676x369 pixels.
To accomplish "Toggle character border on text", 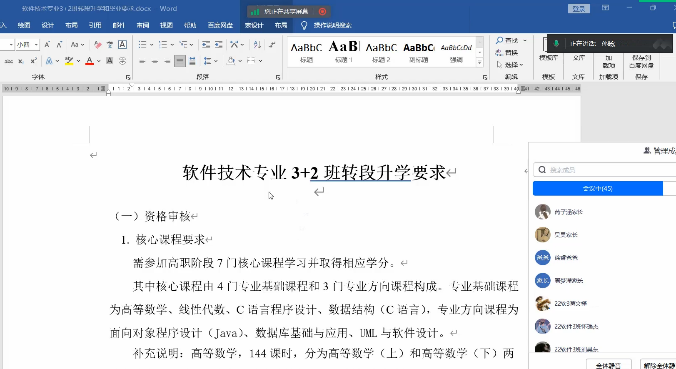I will point(122,44).
